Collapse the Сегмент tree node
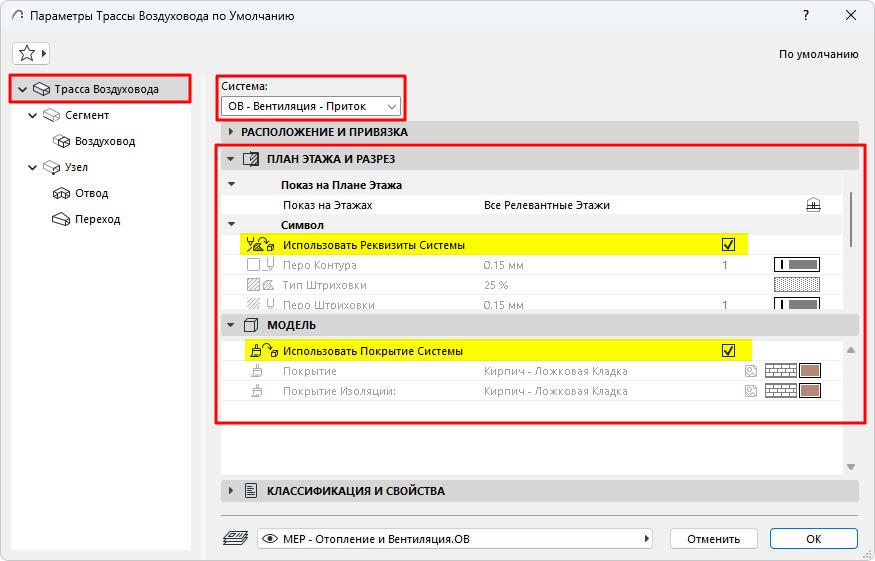The image size is (875, 561). [32, 116]
